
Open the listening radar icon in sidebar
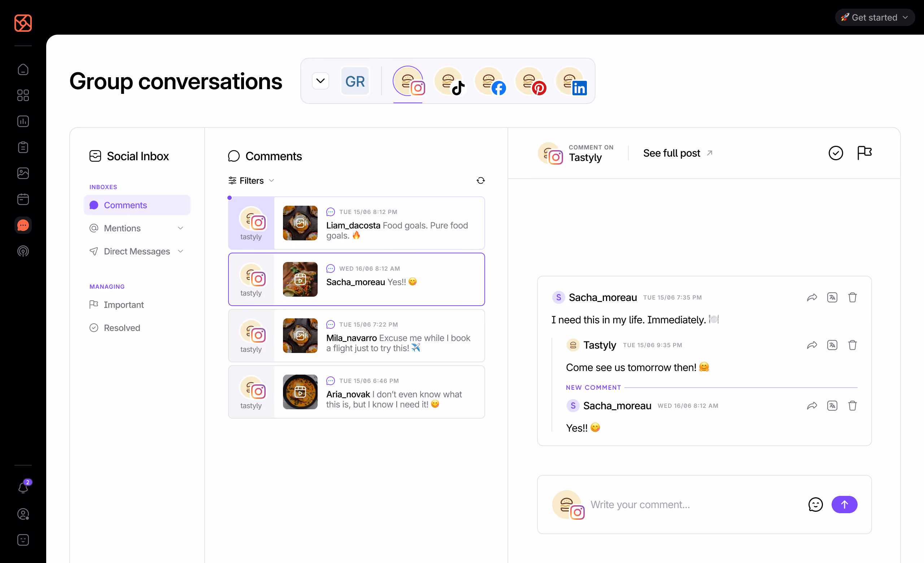23,251
